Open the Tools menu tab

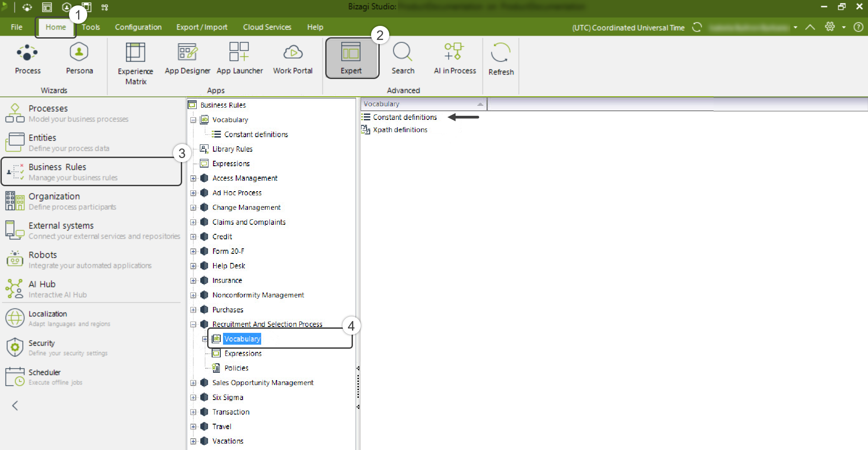click(x=91, y=27)
